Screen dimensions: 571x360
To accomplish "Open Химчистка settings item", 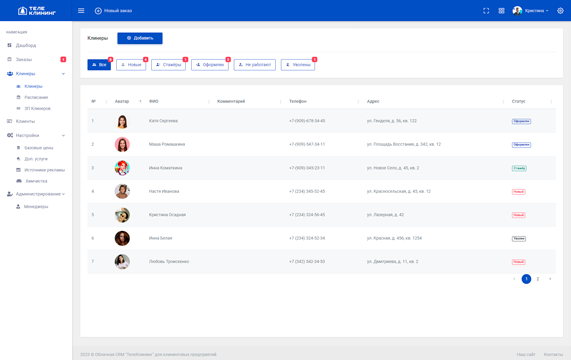I will tap(36, 181).
